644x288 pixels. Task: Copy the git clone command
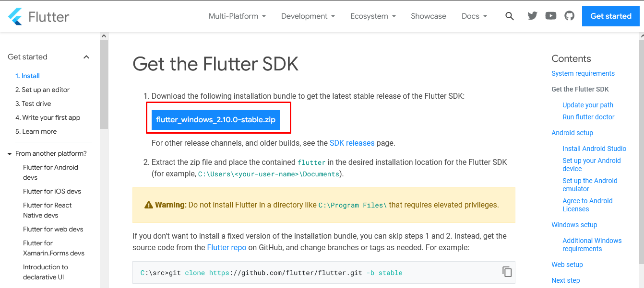click(507, 272)
